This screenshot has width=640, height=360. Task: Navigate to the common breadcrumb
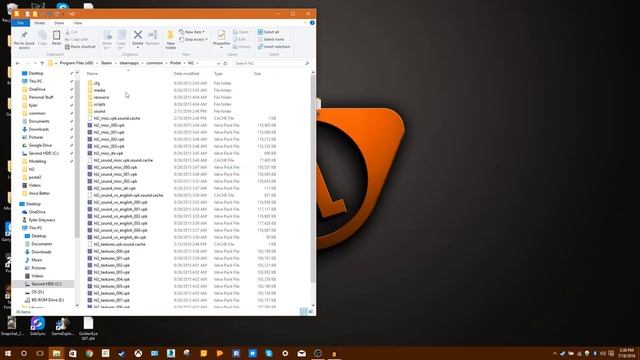(x=154, y=63)
